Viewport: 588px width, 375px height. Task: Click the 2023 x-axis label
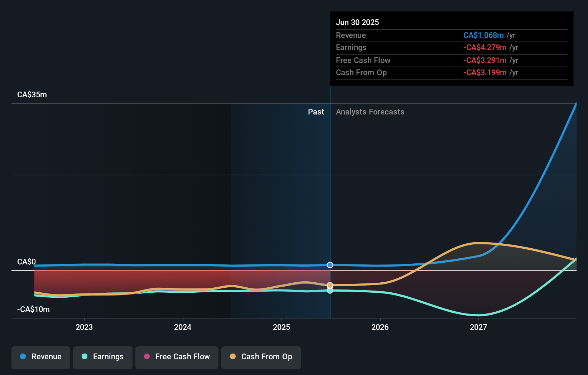pyautogui.click(x=84, y=327)
